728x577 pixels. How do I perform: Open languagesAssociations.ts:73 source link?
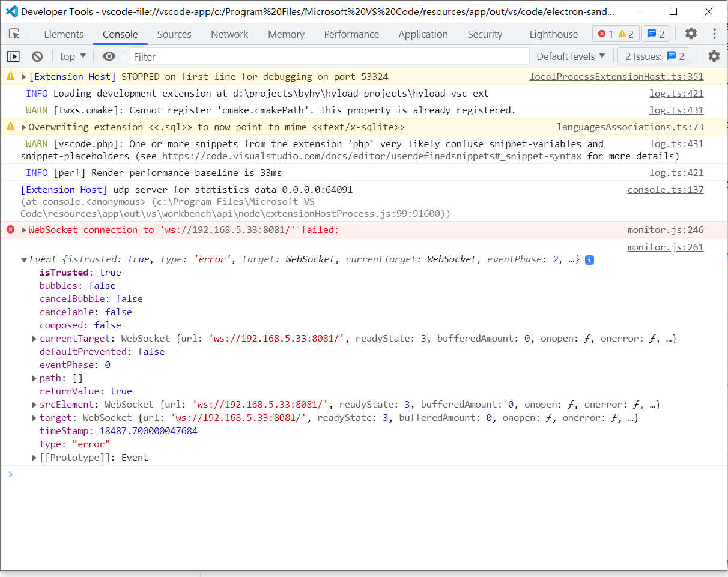pos(630,127)
